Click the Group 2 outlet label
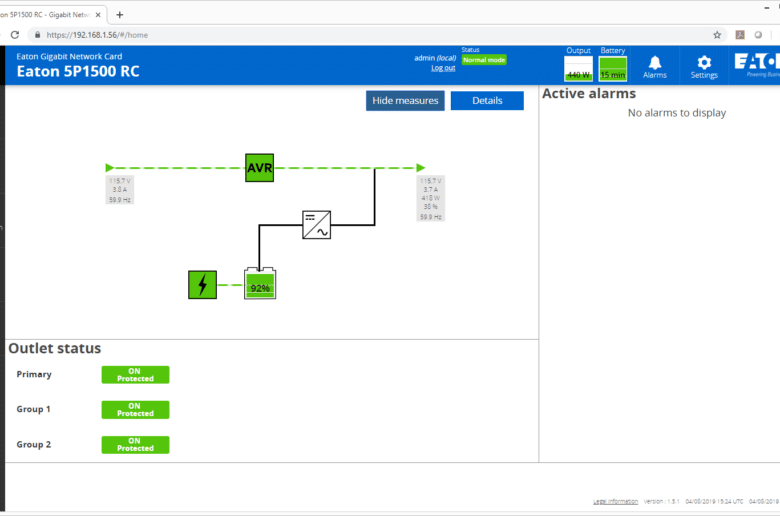 (x=33, y=444)
